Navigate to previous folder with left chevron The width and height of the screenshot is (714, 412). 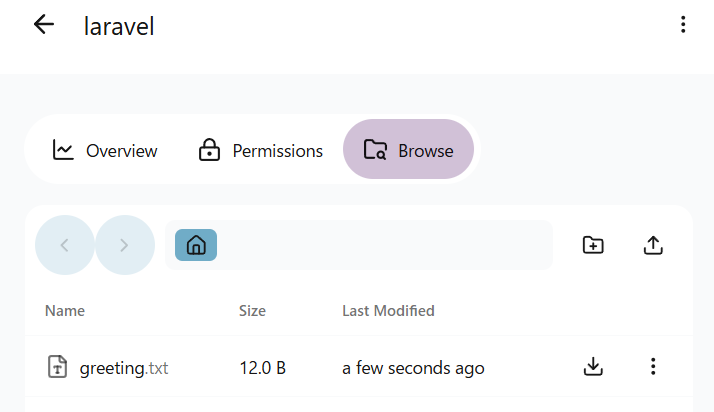[65, 245]
